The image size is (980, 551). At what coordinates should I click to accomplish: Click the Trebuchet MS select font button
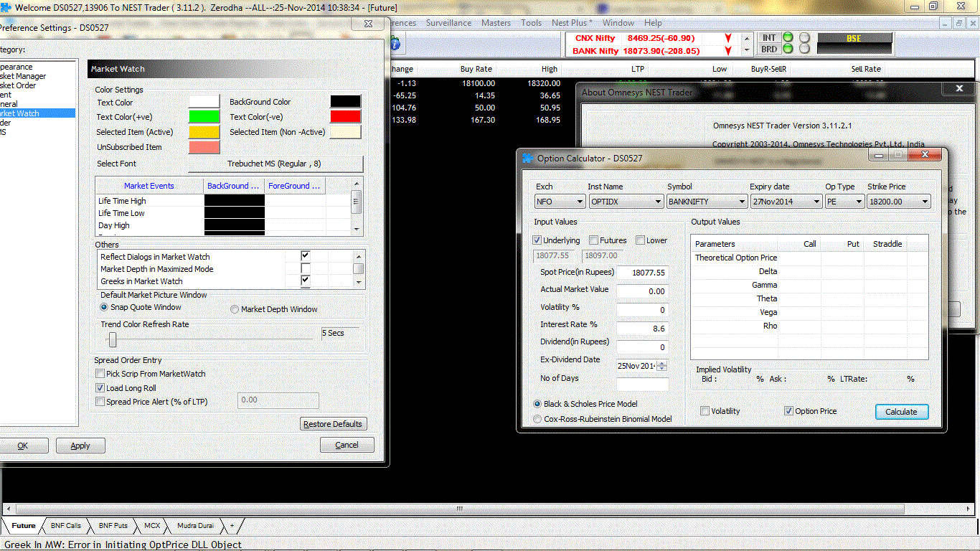tap(275, 164)
